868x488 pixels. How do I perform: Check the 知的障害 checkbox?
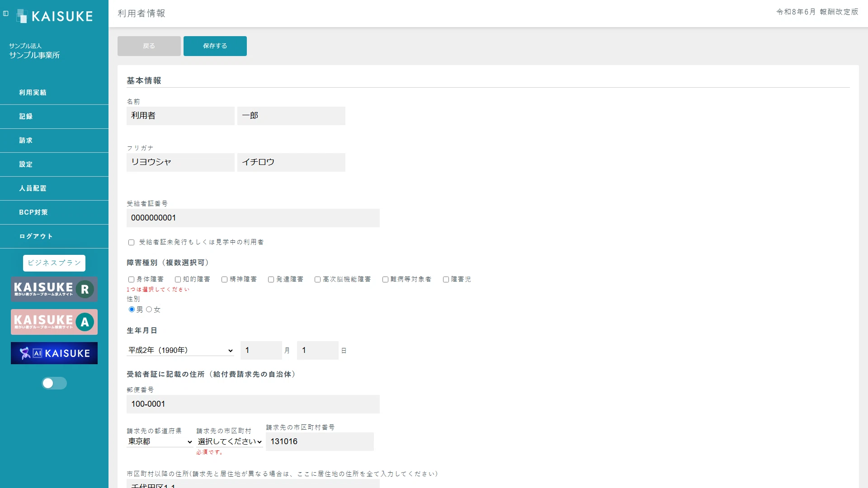[178, 280]
